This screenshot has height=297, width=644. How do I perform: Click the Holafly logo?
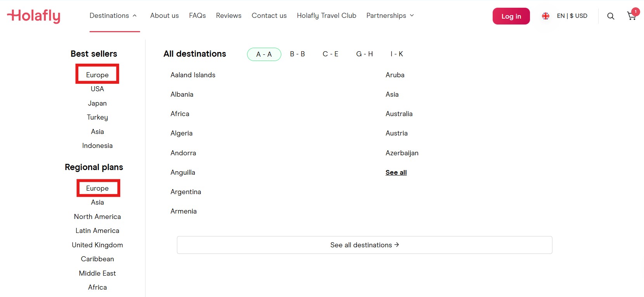[x=34, y=16]
